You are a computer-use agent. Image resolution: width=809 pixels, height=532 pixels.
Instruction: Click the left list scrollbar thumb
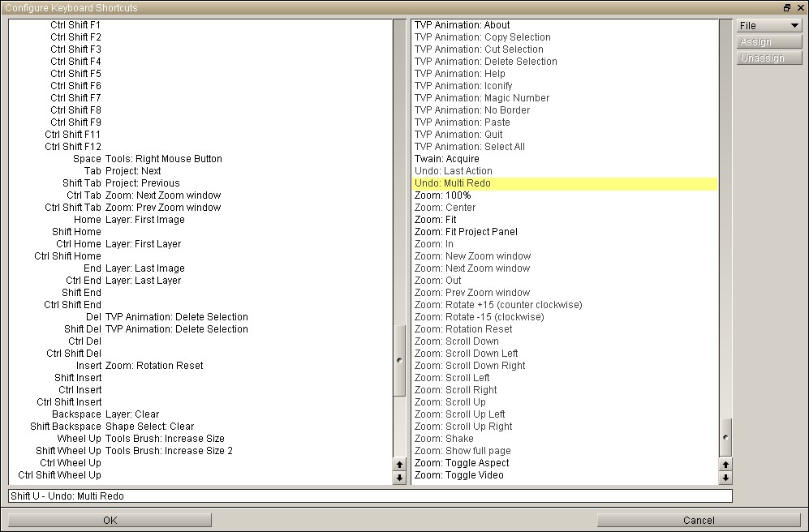pyautogui.click(x=399, y=360)
